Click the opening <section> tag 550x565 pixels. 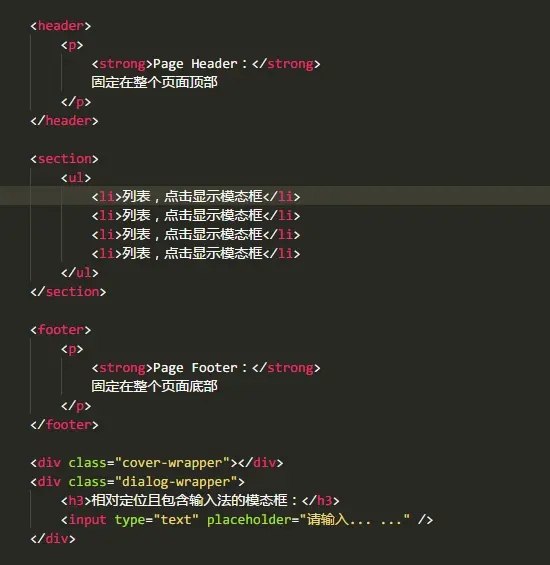(x=64, y=159)
